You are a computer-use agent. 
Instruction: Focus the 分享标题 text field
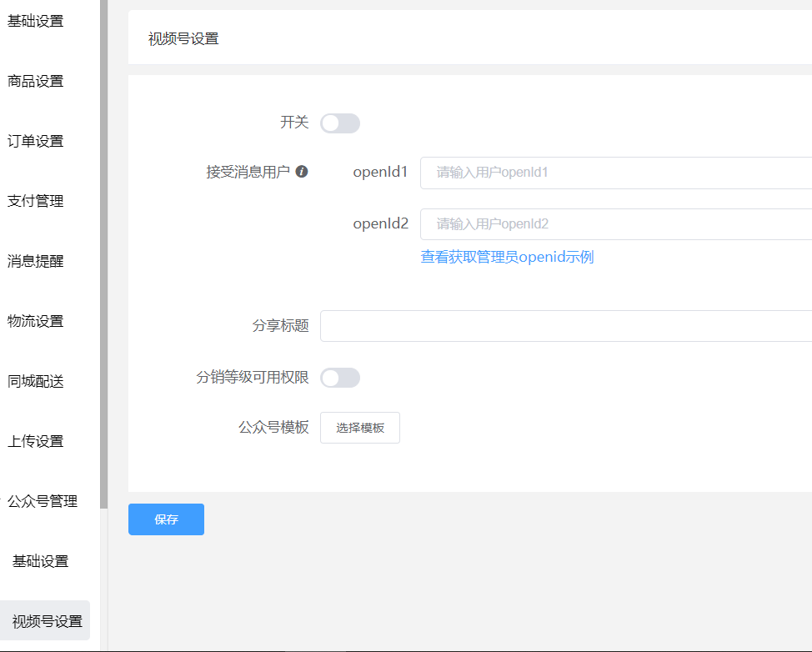pos(566,326)
